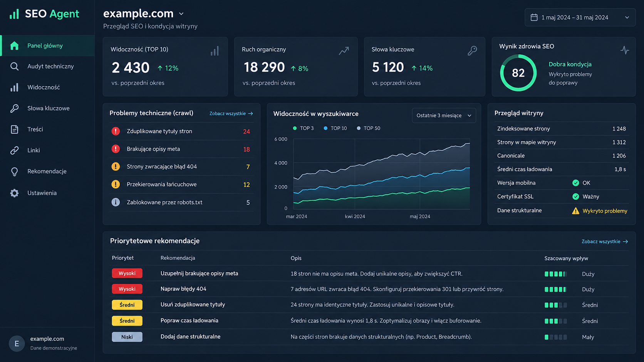
Task: Click the key icon beside Słowa kluczowe in sidebar
Action: click(14, 108)
